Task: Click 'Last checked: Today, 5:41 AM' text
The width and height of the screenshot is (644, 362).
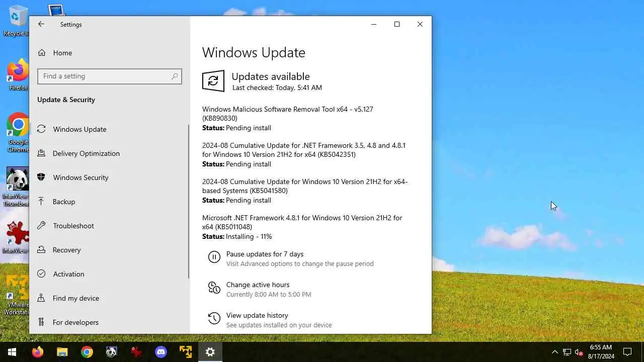Action: [277, 87]
